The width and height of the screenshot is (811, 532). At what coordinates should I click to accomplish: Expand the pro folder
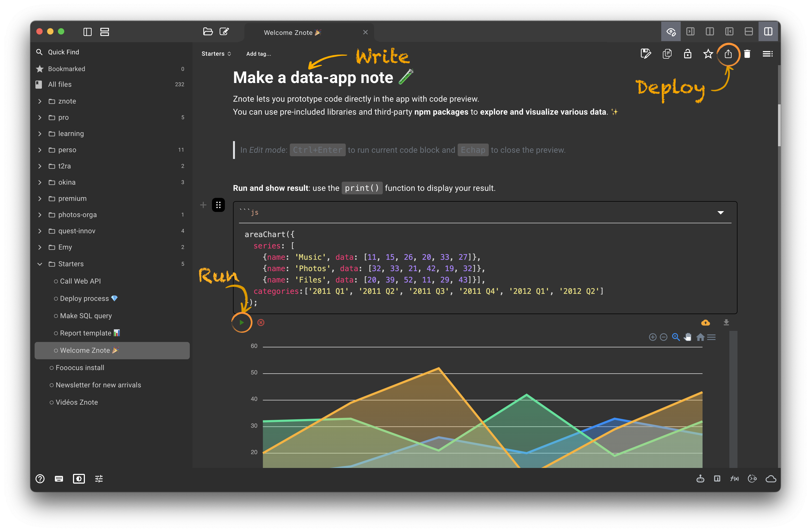coord(40,118)
